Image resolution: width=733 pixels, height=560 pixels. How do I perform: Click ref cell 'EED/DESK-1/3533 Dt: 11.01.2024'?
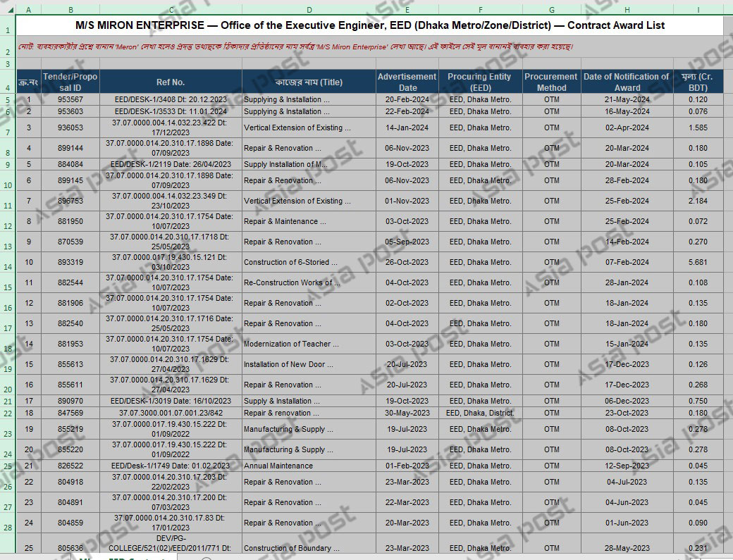pyautogui.click(x=171, y=111)
